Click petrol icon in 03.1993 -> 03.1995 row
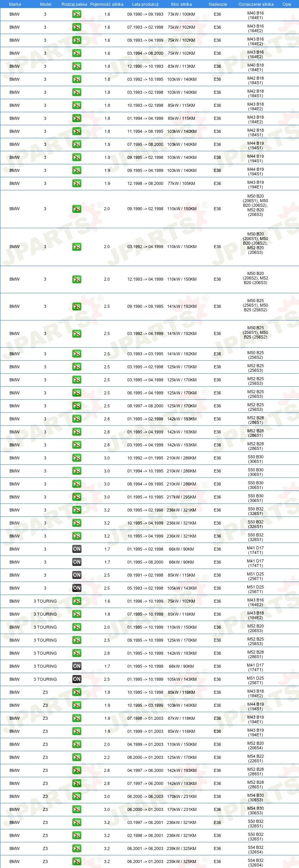Screen dimensions: 299x868 (x=76, y=354)
